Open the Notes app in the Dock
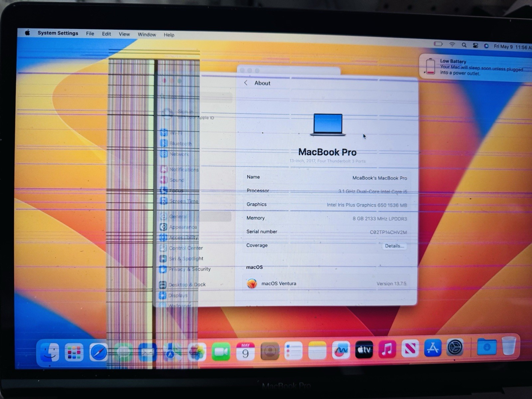This screenshot has width=532, height=399. coord(317,350)
